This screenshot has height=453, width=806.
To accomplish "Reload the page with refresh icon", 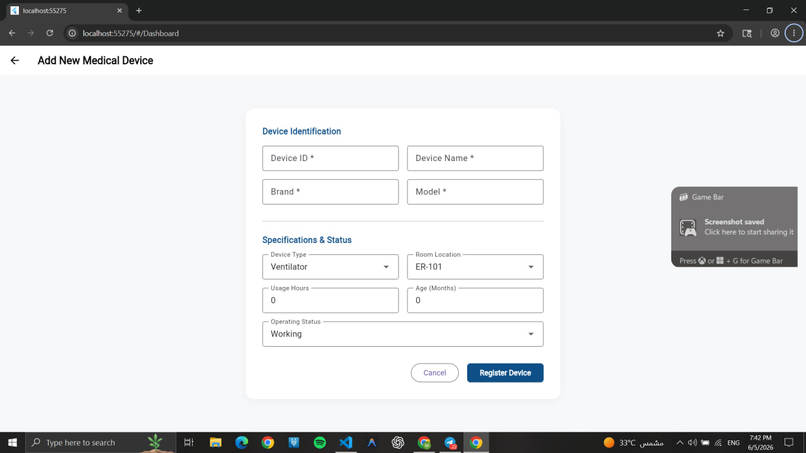I will (50, 33).
